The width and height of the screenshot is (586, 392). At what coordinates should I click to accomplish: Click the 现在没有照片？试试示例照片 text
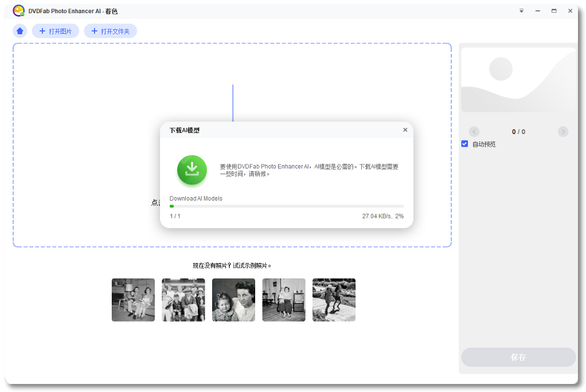[232, 265]
